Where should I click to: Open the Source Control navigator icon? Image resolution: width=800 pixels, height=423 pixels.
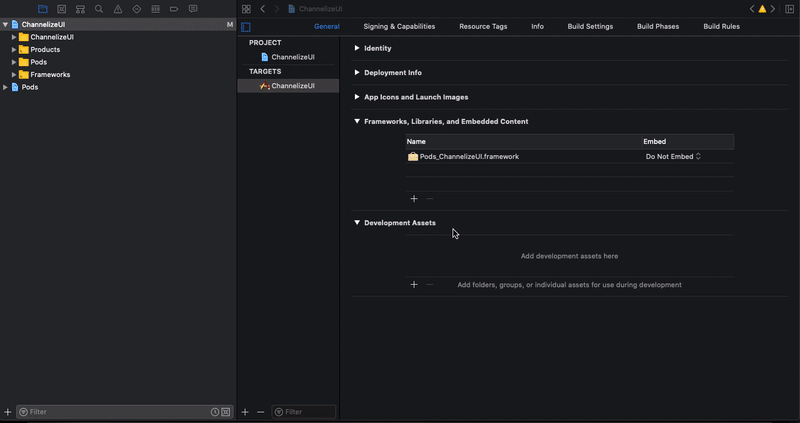coord(62,9)
